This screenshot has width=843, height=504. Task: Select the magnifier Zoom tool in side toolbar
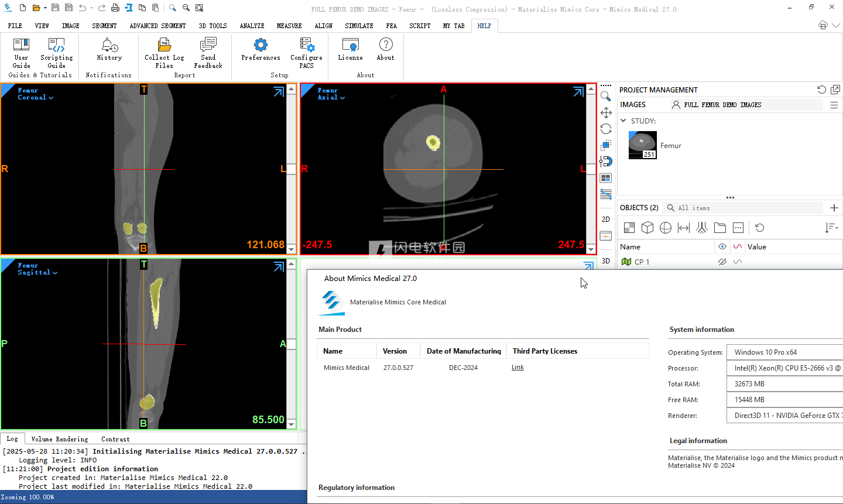click(606, 96)
